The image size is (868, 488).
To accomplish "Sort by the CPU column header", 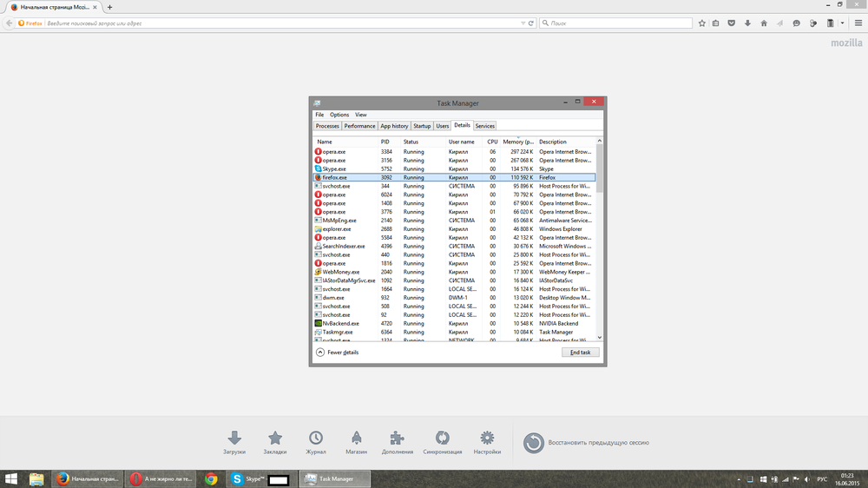I will tap(492, 142).
